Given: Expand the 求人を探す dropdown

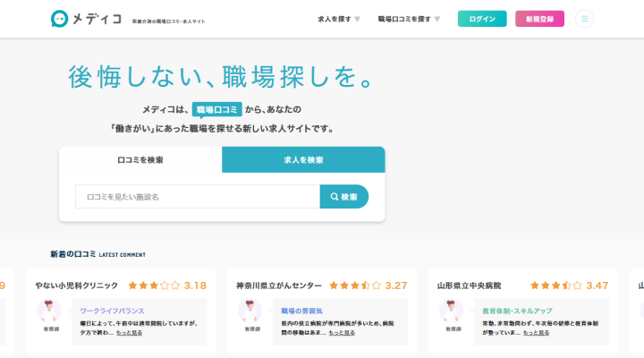Looking at the screenshot, I should coord(339,19).
